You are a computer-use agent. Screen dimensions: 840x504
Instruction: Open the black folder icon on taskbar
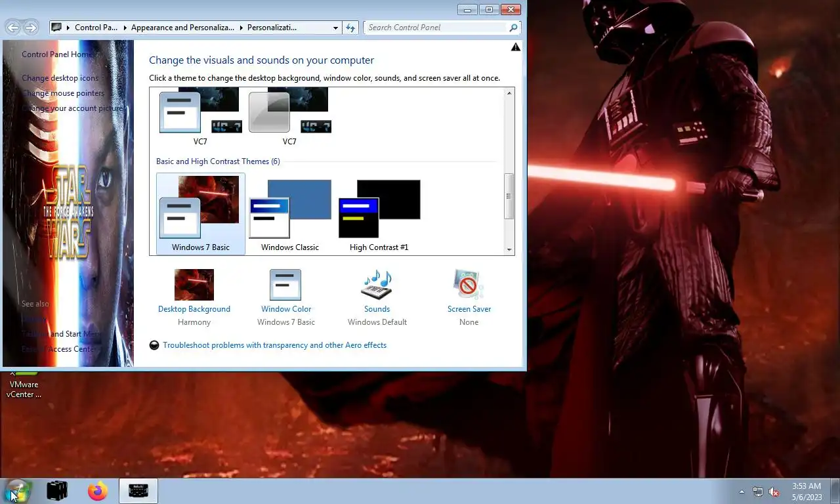coord(58,491)
